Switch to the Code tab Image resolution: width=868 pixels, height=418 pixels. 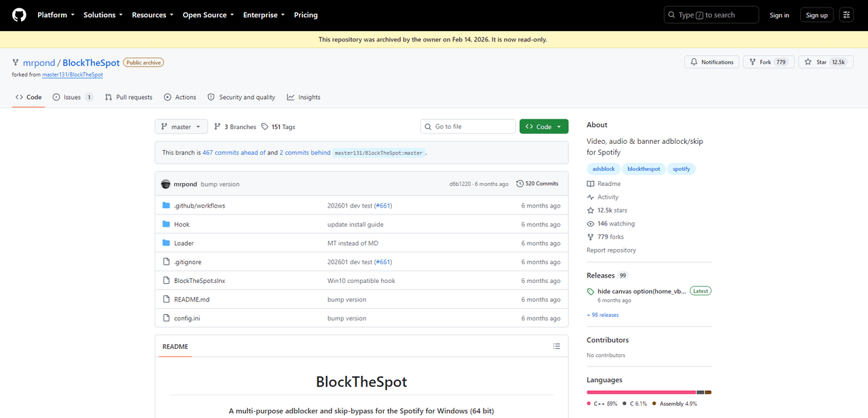(28, 97)
